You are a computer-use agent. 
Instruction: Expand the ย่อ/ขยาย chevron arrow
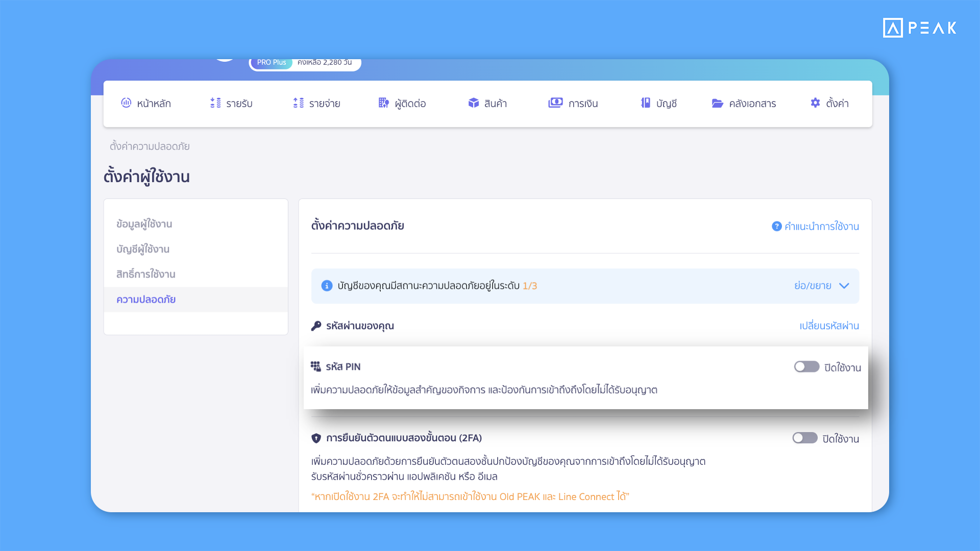[844, 286]
